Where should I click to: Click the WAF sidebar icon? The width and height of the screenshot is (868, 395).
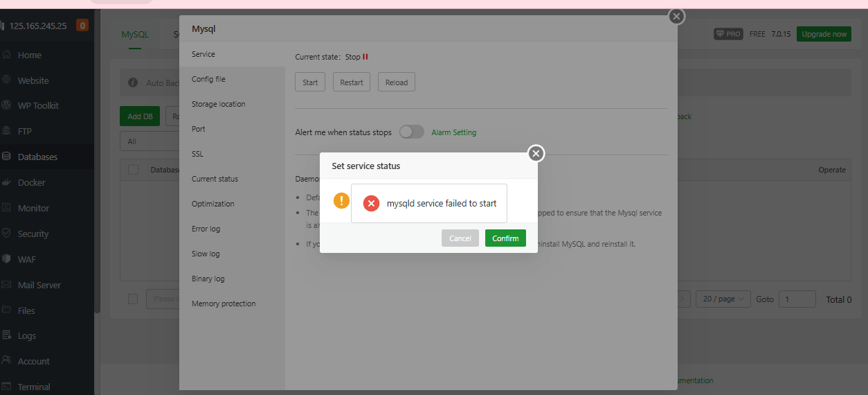[6, 259]
